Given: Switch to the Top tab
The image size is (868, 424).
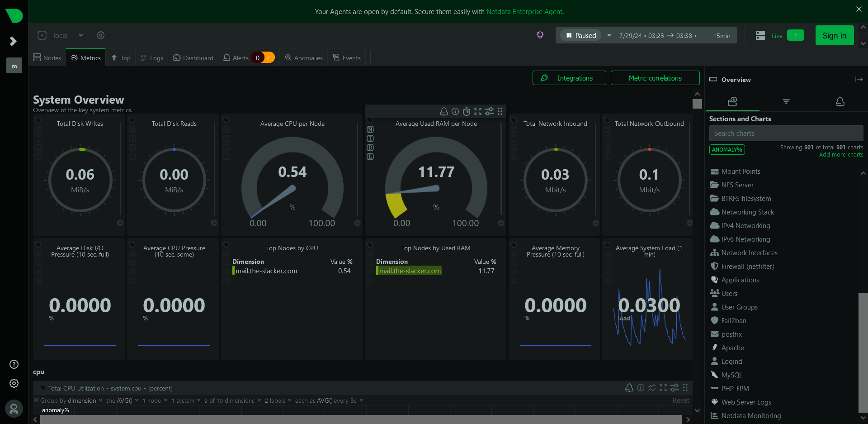Looking at the screenshot, I should pos(121,58).
